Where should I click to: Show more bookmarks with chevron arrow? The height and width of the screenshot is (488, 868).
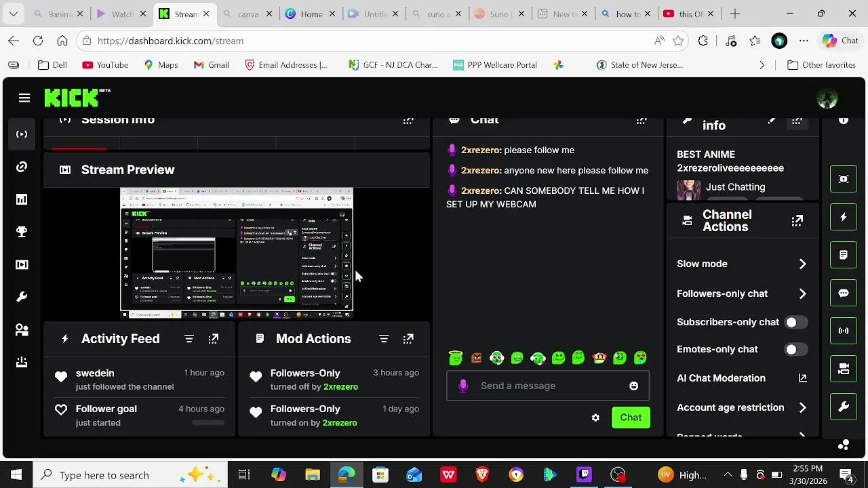coord(762,65)
